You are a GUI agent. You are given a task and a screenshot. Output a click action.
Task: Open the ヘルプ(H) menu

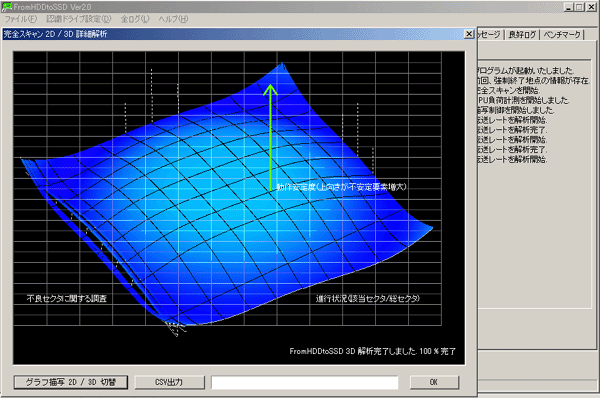173,19
